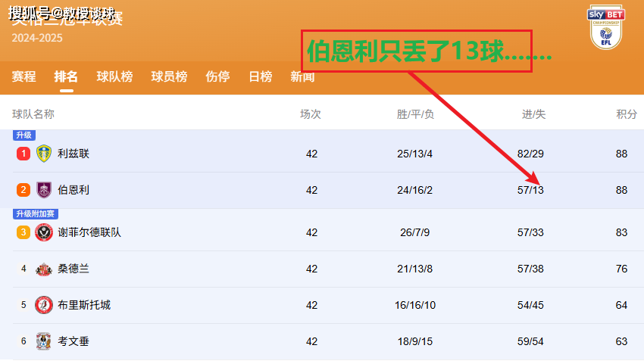Viewport: 644px width, 364px height.
Task: Click the Sunderland club badge
Action: point(44,269)
